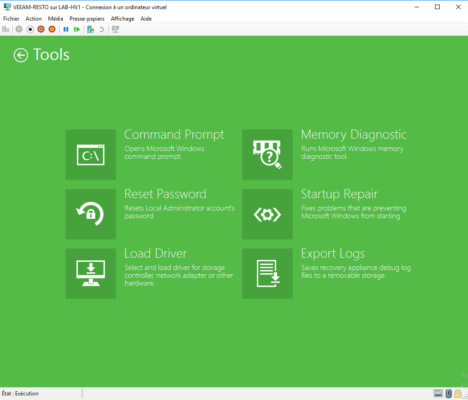Save VM state with the orange icon
The width and height of the screenshot is (468, 400).
click(x=52, y=29)
